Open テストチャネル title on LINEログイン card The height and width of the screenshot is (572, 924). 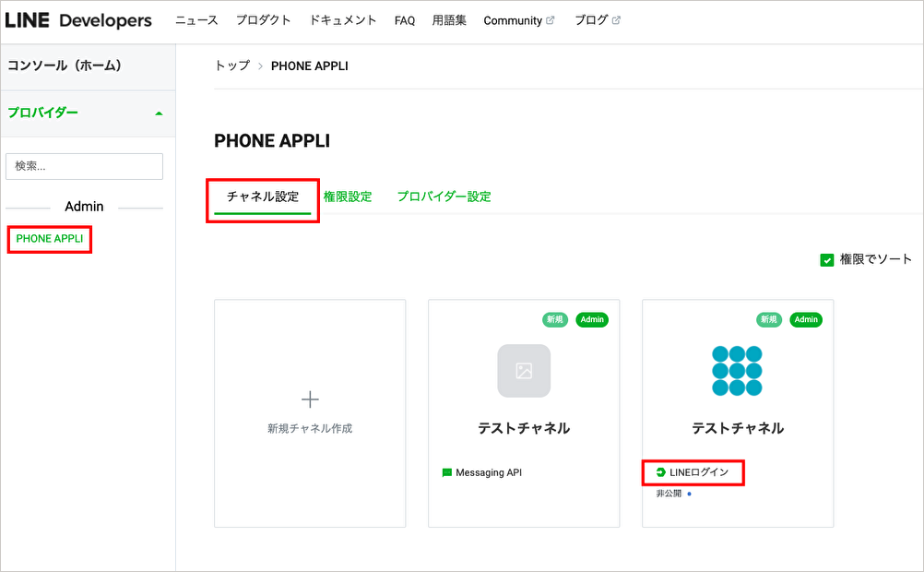[738, 428]
